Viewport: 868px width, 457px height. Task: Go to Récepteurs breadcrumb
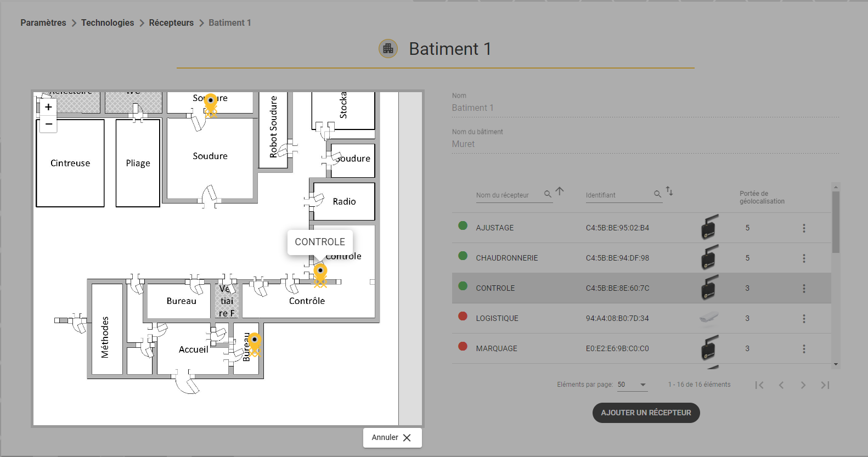171,23
